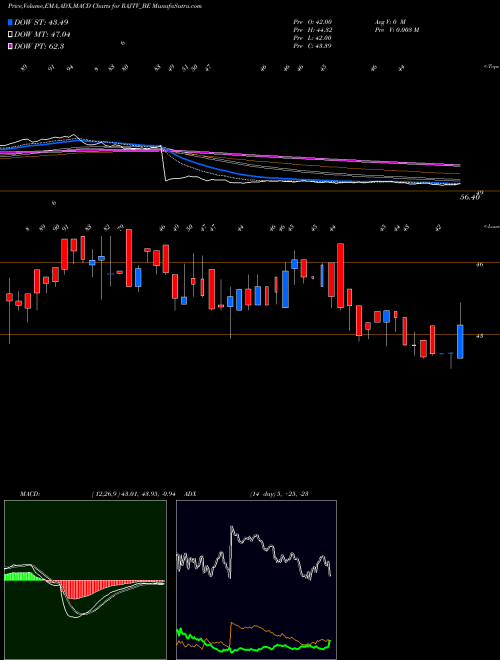500x660 pixels.
Task: Click the magenta DOW PT legend swatch
Action: click(11, 46)
